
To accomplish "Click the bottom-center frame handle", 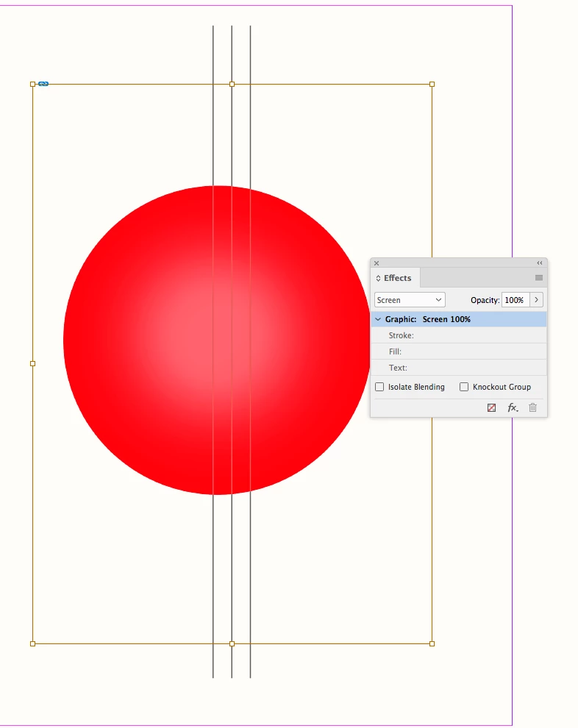I will coord(232,643).
